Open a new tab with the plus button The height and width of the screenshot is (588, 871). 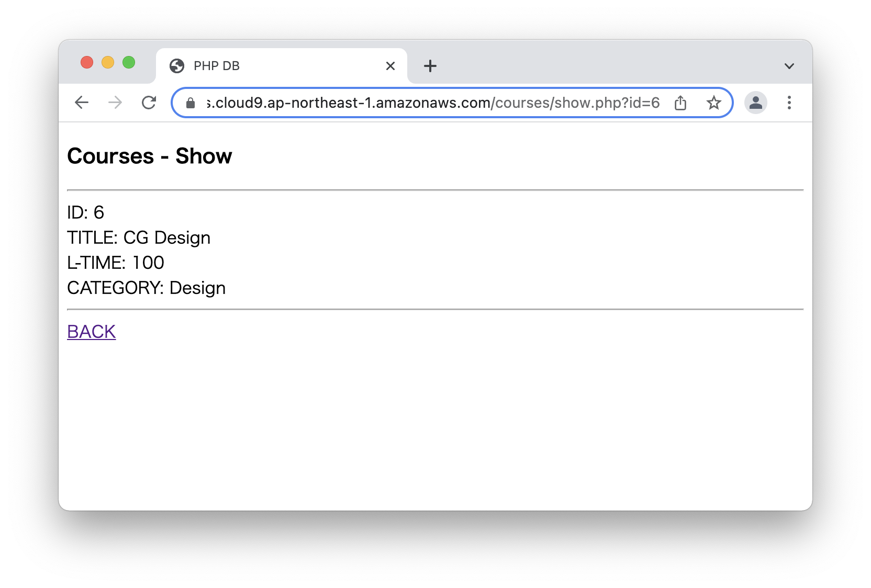click(x=430, y=66)
